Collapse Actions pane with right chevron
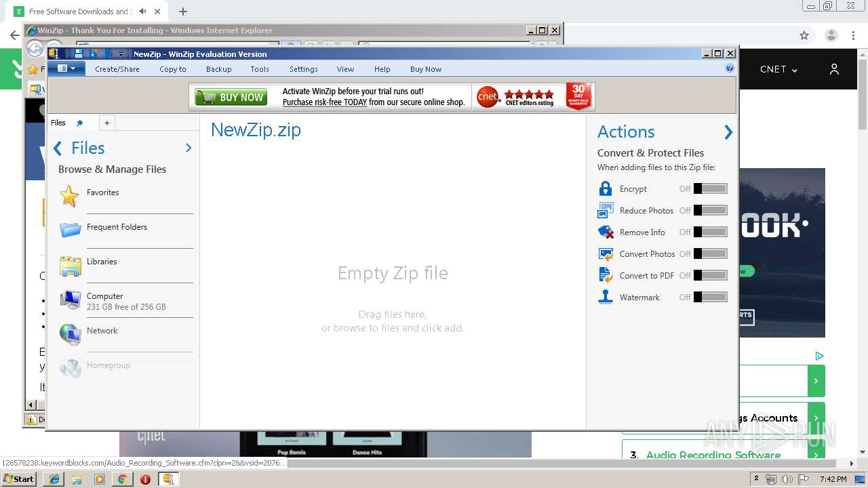This screenshot has height=488, width=868. pyautogui.click(x=728, y=132)
